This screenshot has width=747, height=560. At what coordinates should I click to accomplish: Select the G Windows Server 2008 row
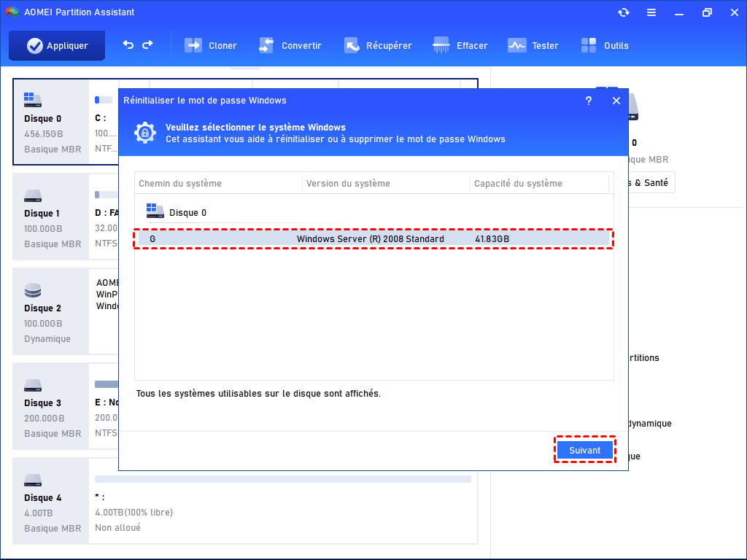373,238
